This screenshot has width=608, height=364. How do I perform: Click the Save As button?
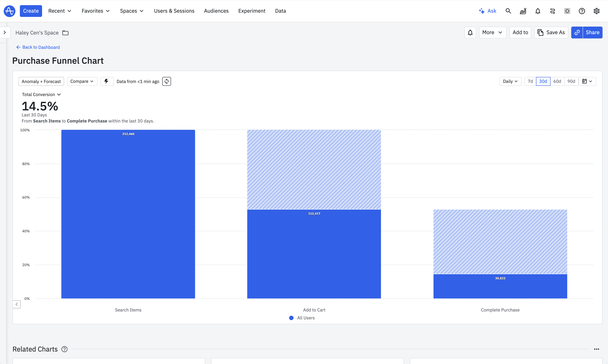551,32
